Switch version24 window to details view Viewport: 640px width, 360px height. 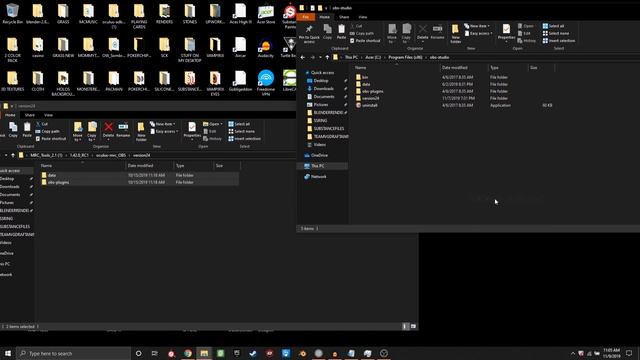pyautogui.click(x=405, y=326)
